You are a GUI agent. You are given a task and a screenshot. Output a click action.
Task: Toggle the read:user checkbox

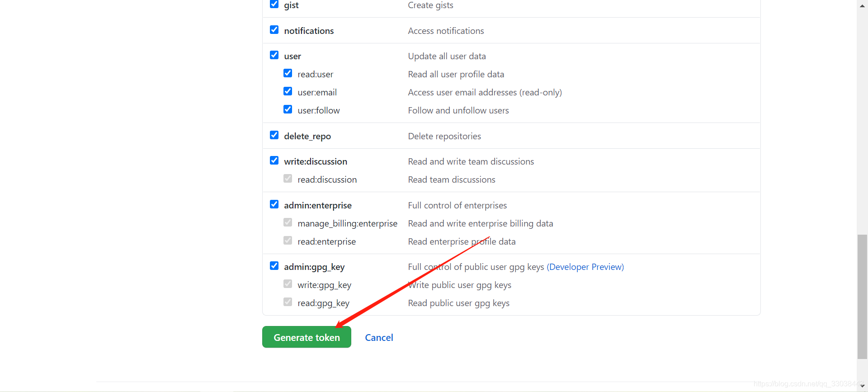288,73
